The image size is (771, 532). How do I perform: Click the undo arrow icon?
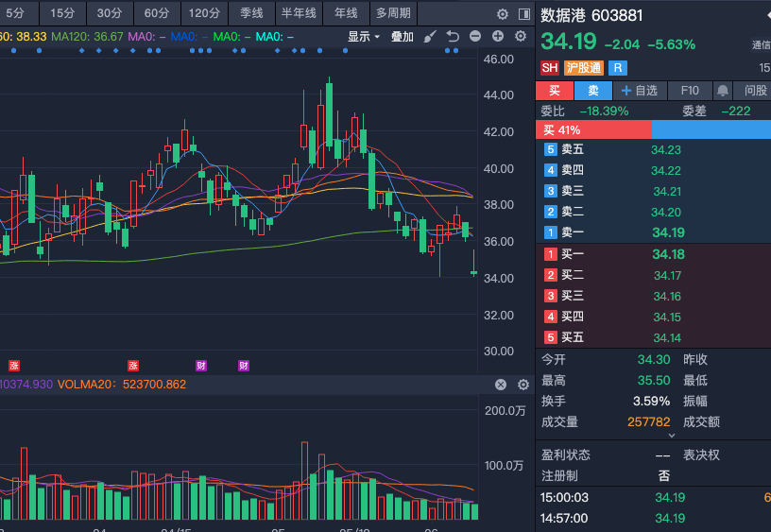(453, 37)
